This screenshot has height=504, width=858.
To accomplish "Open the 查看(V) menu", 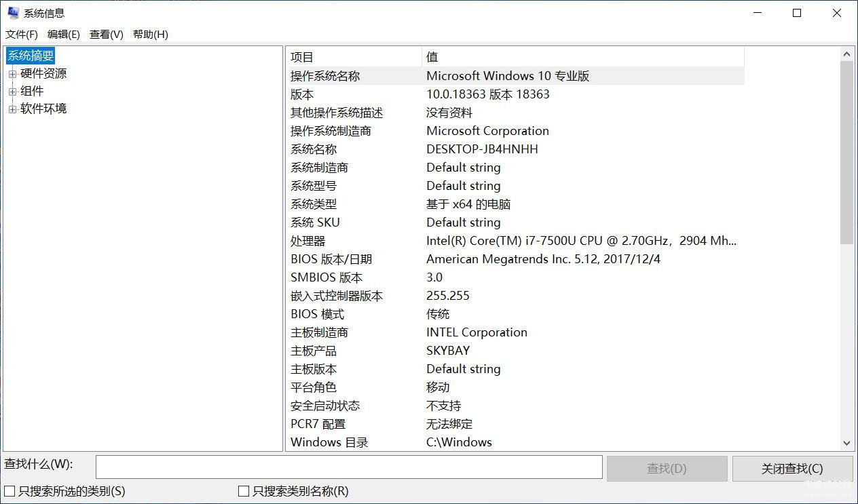I will (x=107, y=35).
